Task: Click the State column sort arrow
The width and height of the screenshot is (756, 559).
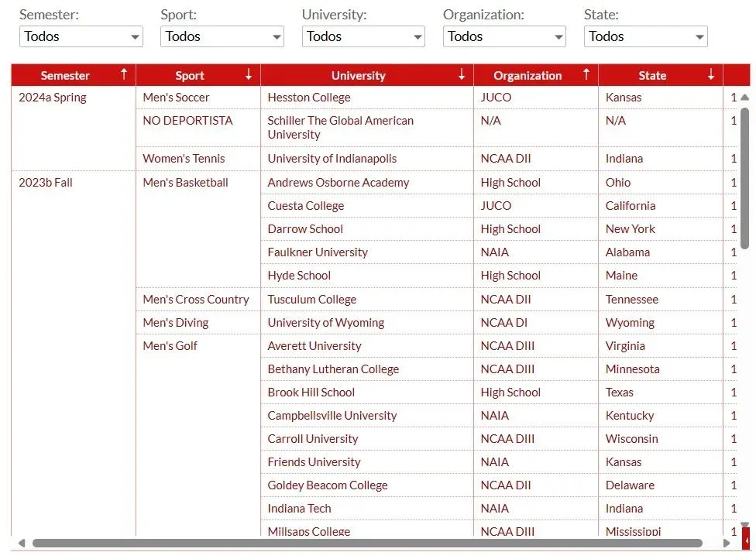Action: (711, 74)
